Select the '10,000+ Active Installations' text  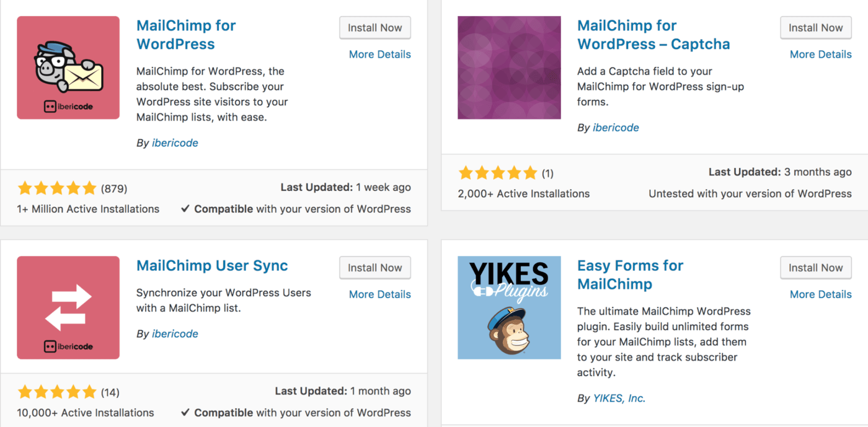tap(86, 413)
